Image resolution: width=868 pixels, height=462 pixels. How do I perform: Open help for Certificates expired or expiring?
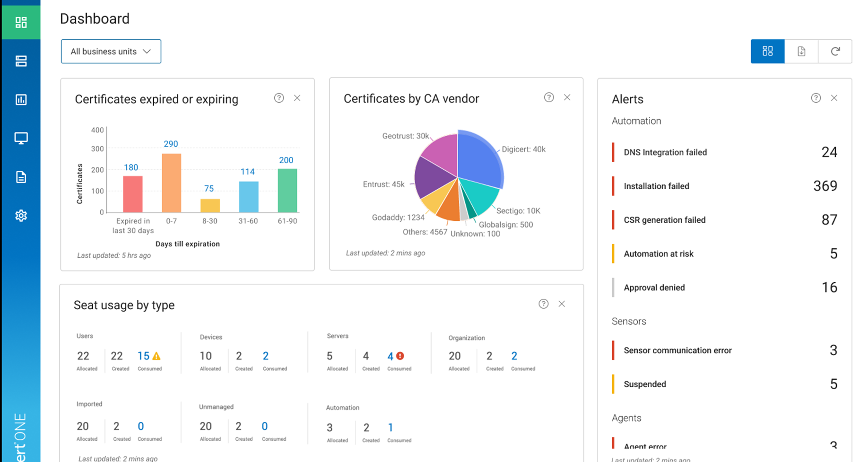pyautogui.click(x=279, y=98)
